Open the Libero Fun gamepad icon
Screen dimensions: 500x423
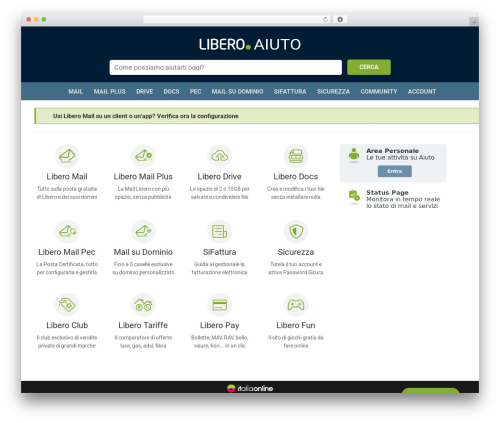(296, 305)
